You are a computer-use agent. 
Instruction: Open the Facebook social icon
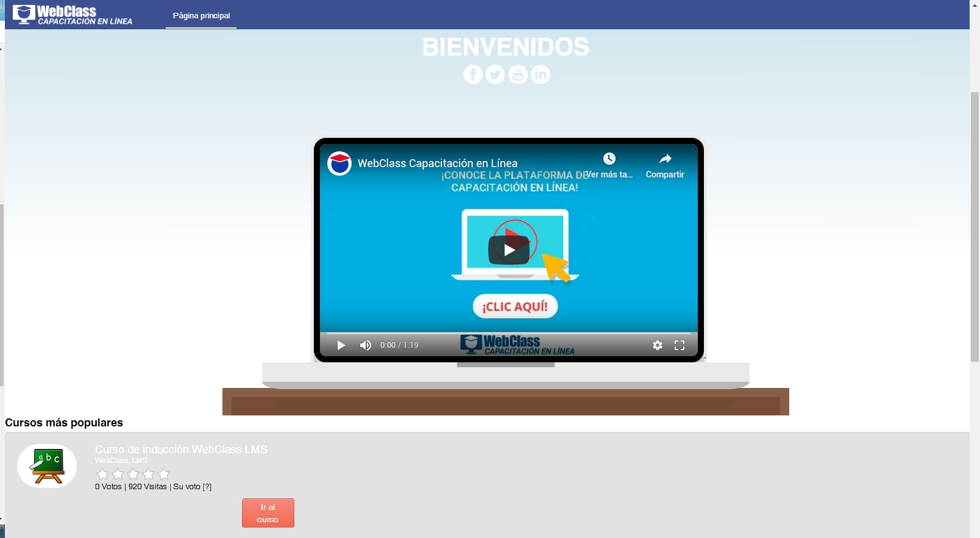[473, 74]
